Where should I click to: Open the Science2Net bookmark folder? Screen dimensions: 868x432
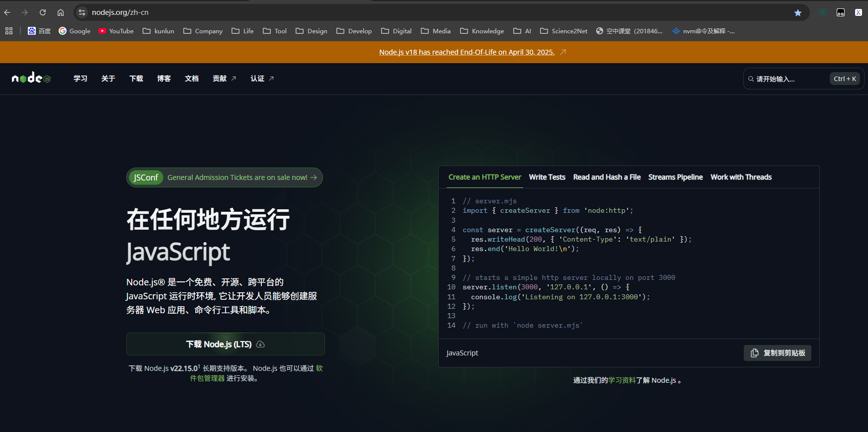click(563, 31)
